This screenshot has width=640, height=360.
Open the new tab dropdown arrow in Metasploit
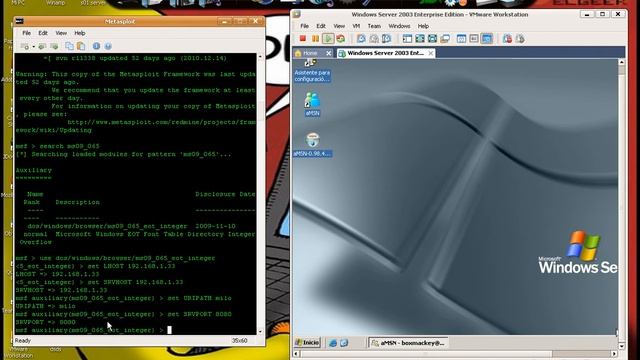[33, 47]
